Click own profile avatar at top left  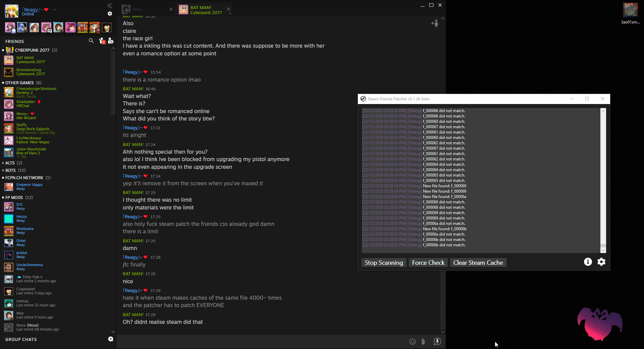tap(11, 11)
